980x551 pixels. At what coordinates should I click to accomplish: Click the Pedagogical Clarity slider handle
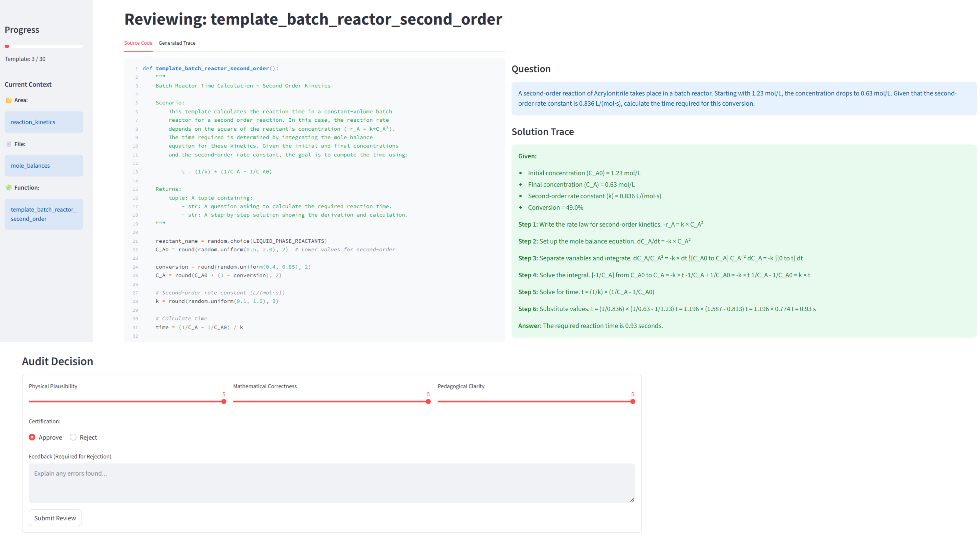tap(633, 402)
